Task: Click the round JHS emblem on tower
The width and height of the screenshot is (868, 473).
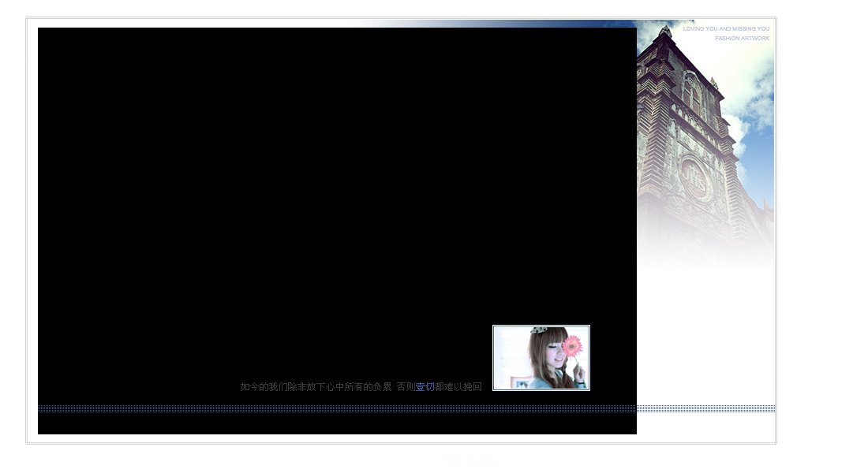Action: [x=695, y=179]
